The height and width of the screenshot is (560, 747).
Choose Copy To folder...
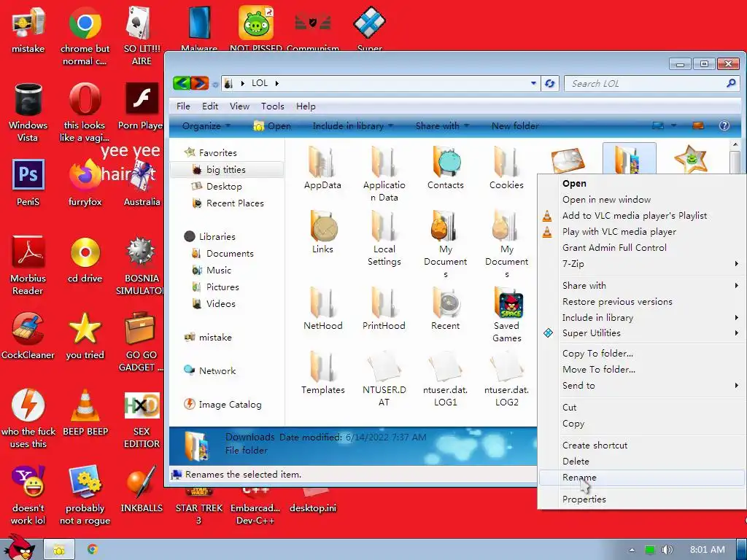(x=643, y=353)
